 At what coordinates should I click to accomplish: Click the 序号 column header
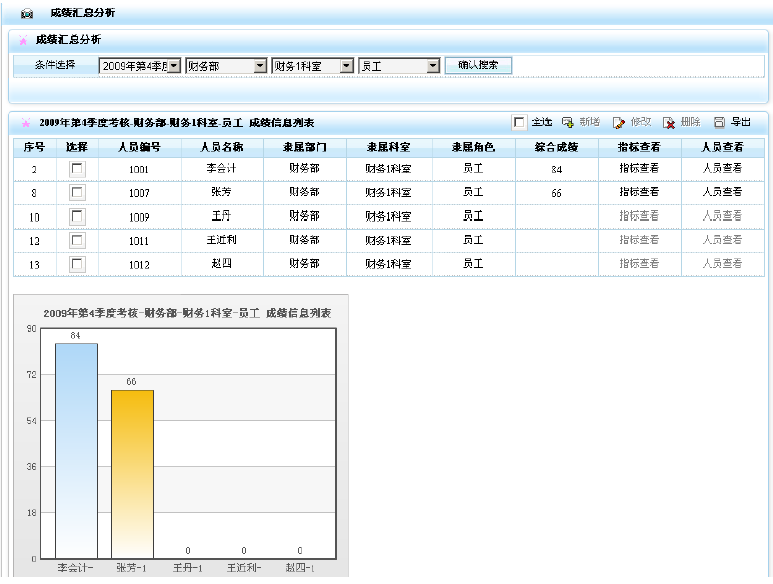click(x=35, y=147)
